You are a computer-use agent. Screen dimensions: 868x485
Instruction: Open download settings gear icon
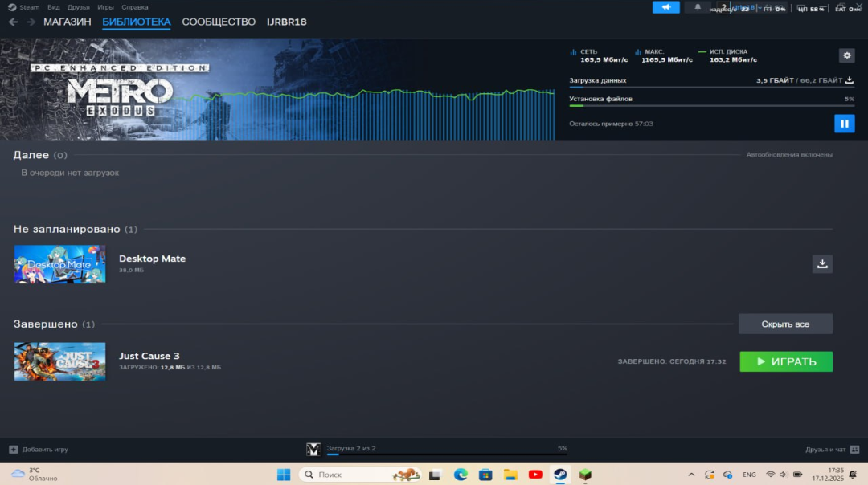[846, 55]
